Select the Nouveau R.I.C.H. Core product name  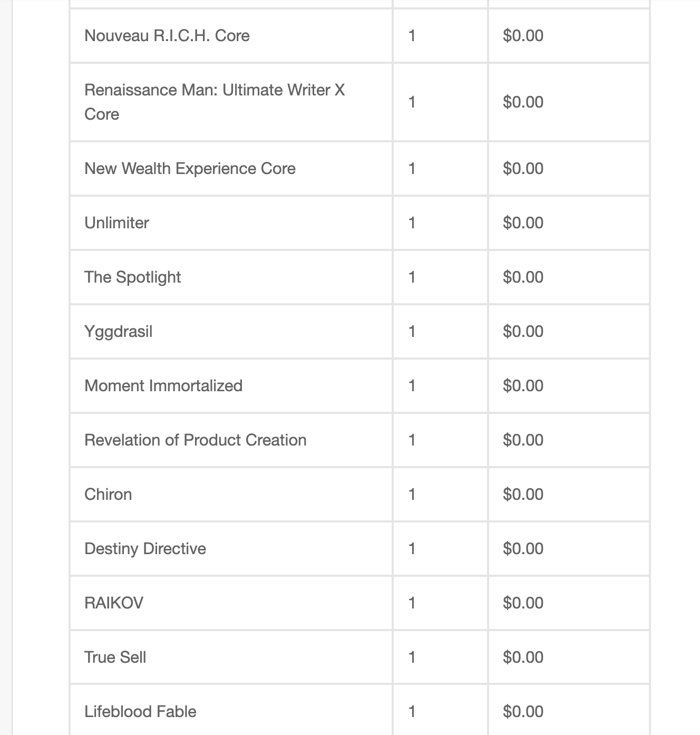[167, 35]
